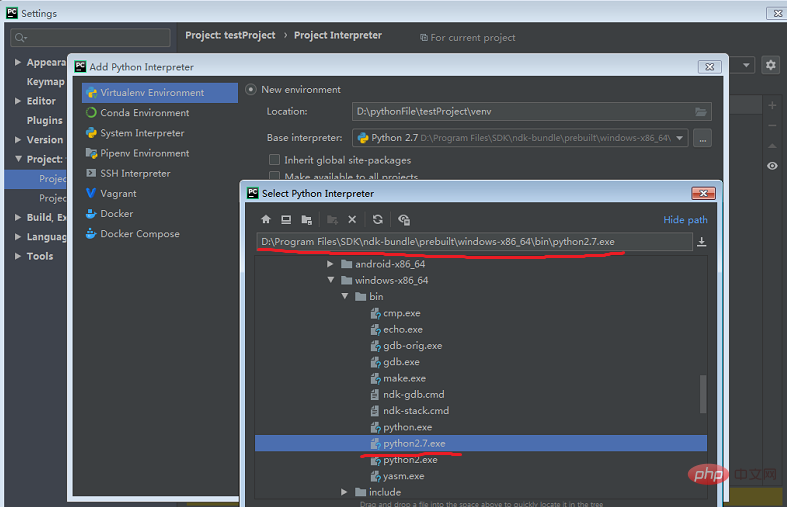Enable Inherit global site-packages checkbox
The height and width of the screenshot is (507, 787).
pos(275,160)
